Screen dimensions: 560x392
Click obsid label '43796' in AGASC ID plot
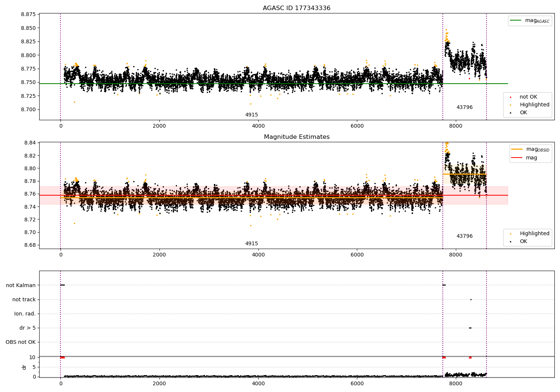464,108
